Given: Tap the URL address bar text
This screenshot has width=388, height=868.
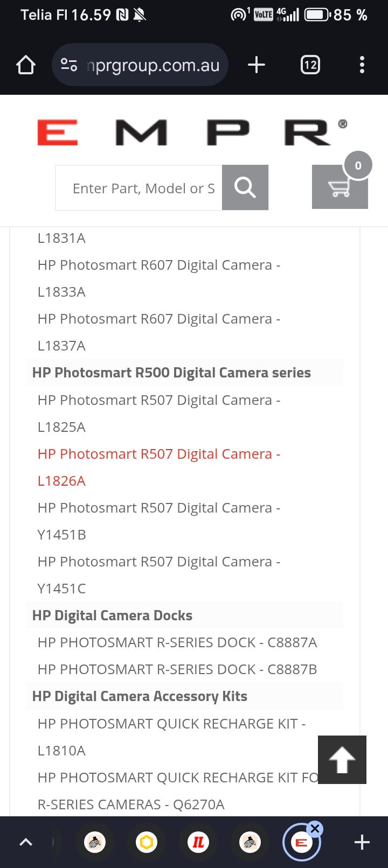Looking at the screenshot, I should [154, 65].
